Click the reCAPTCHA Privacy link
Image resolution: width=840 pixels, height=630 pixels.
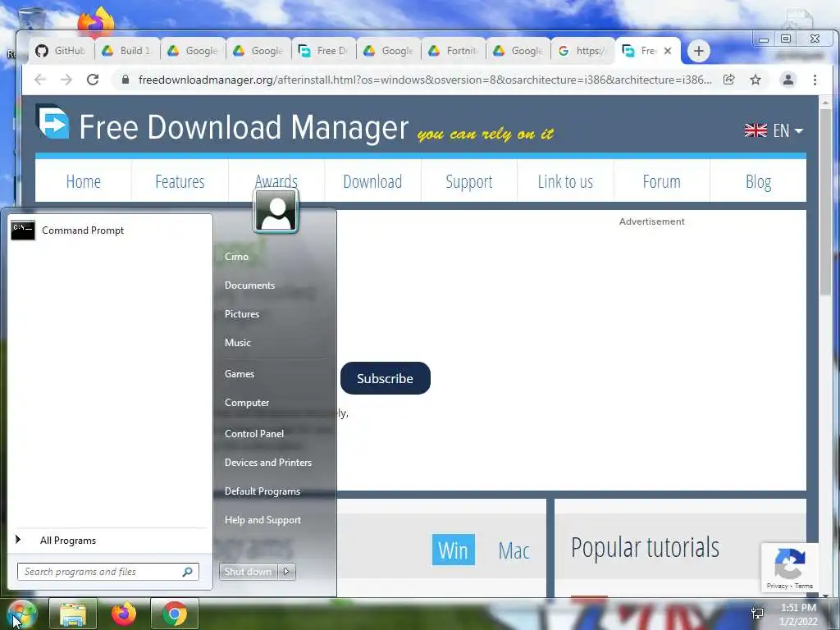click(x=777, y=586)
